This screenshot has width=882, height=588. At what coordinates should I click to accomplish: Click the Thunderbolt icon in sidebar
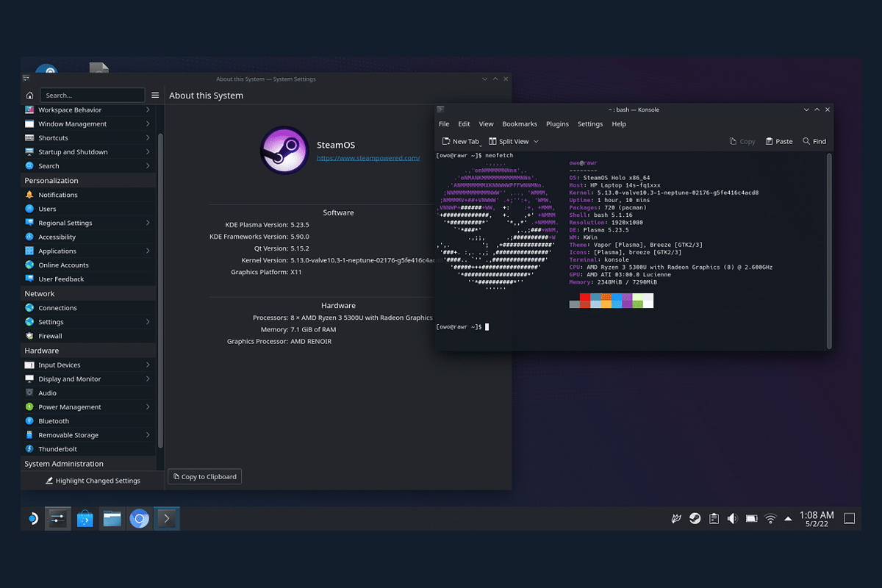pos(29,449)
